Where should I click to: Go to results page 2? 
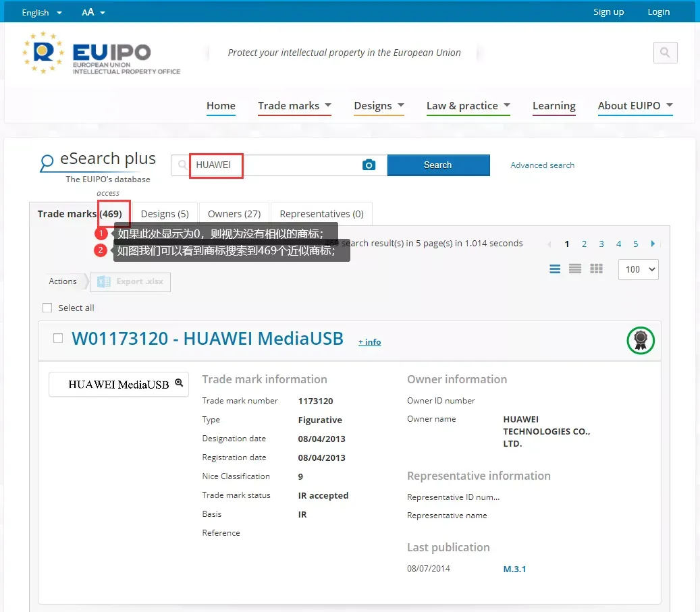pyautogui.click(x=584, y=244)
